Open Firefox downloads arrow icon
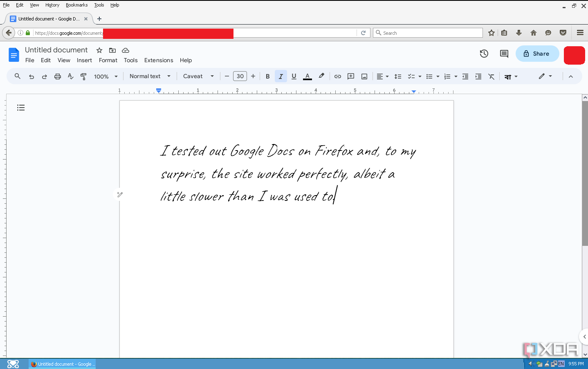 pyautogui.click(x=519, y=33)
